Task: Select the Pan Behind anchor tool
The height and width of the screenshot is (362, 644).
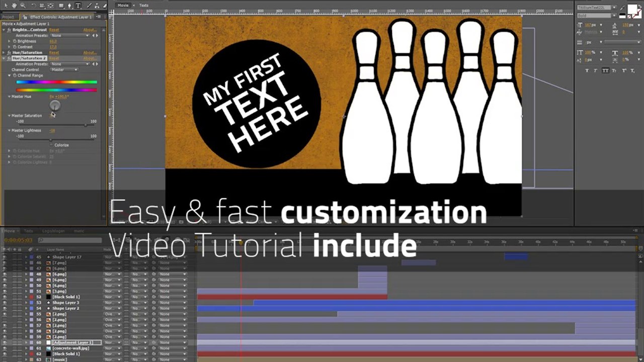Action: click(x=50, y=6)
